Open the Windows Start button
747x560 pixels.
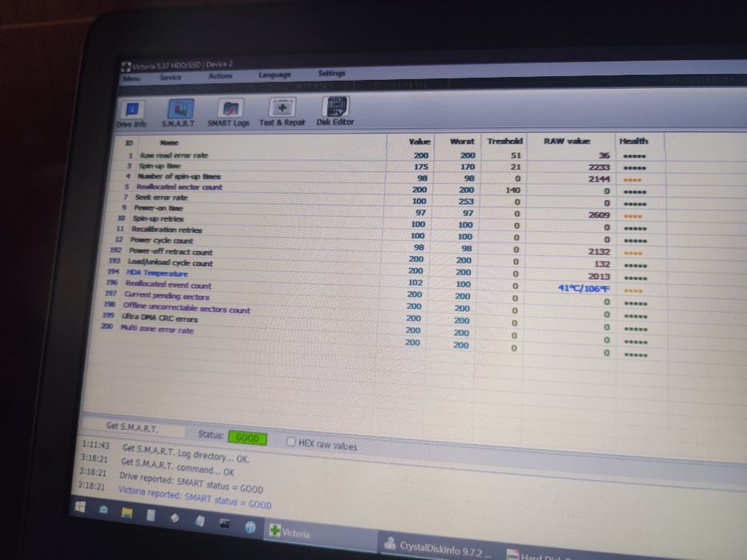click(x=80, y=506)
